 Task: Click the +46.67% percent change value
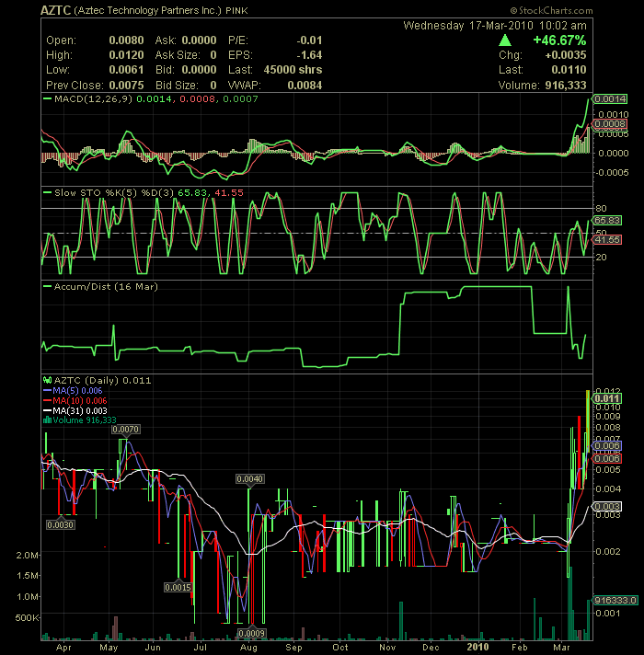pyautogui.click(x=559, y=40)
